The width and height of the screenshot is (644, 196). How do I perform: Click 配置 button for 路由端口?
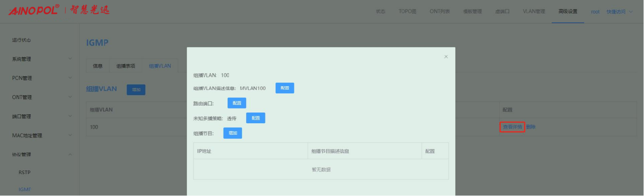coord(236,103)
